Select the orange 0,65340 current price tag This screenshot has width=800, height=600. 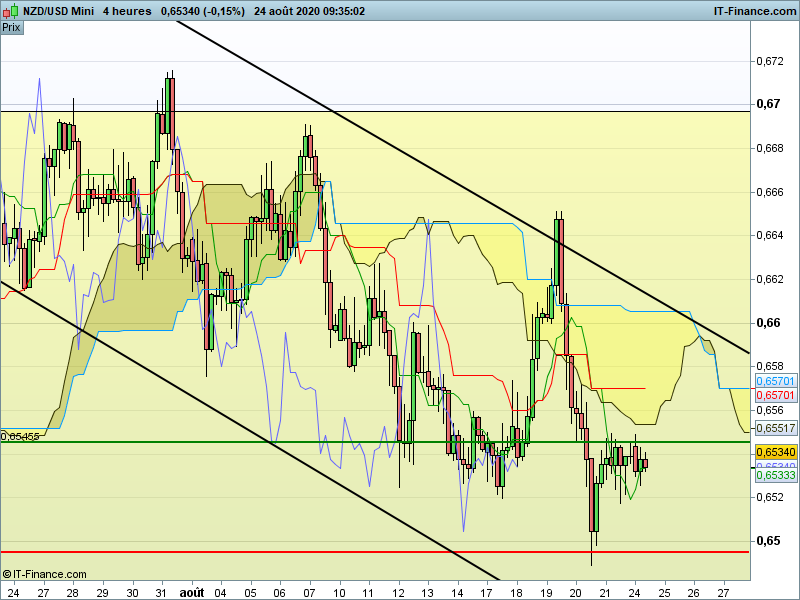coord(775,453)
